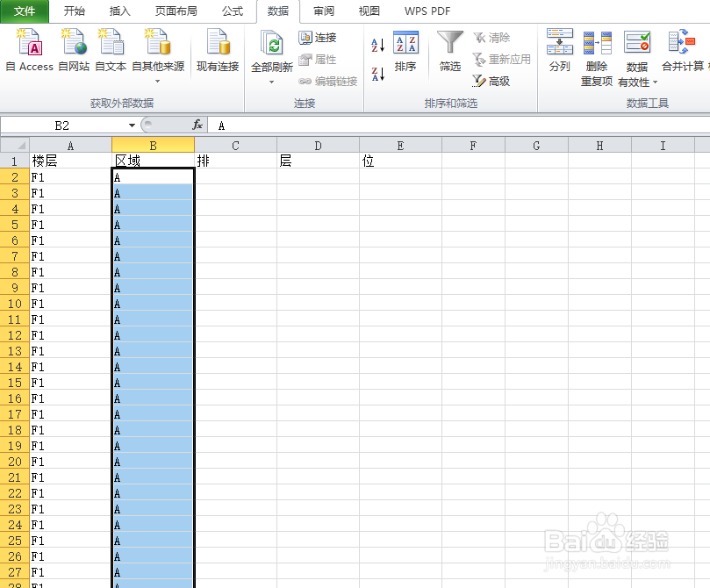Open the 文件 file tab
The image size is (710, 588).
[25, 11]
